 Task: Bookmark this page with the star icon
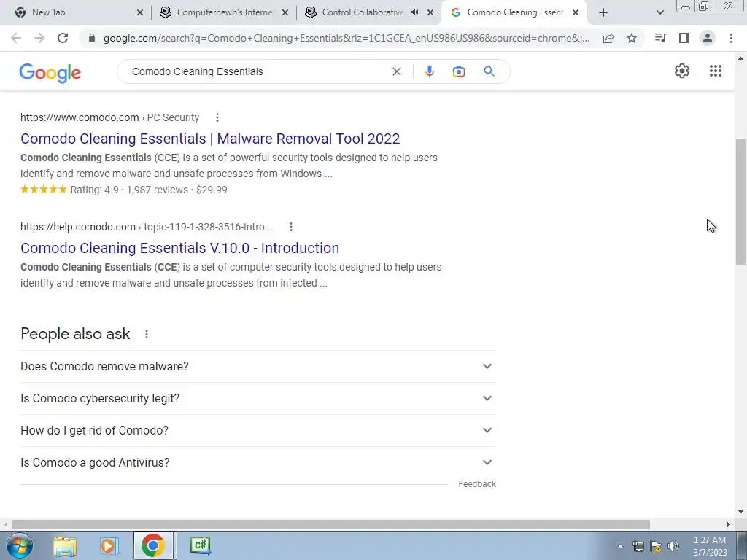point(632,38)
